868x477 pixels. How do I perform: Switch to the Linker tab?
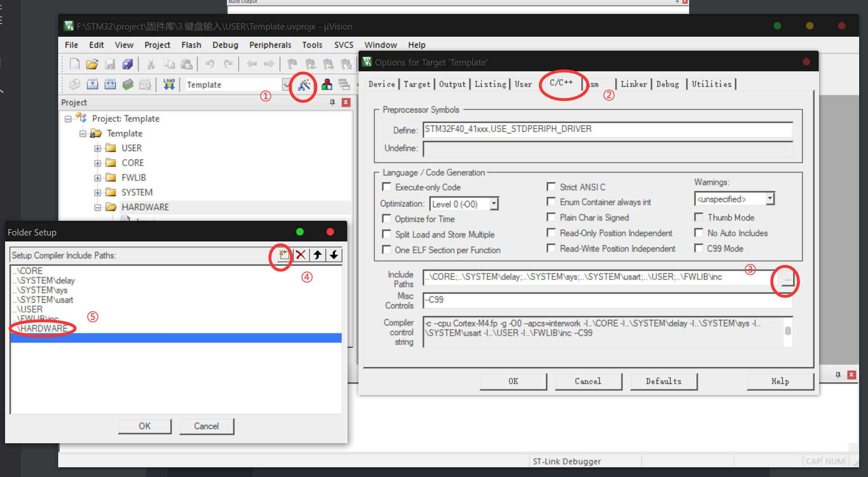point(633,84)
